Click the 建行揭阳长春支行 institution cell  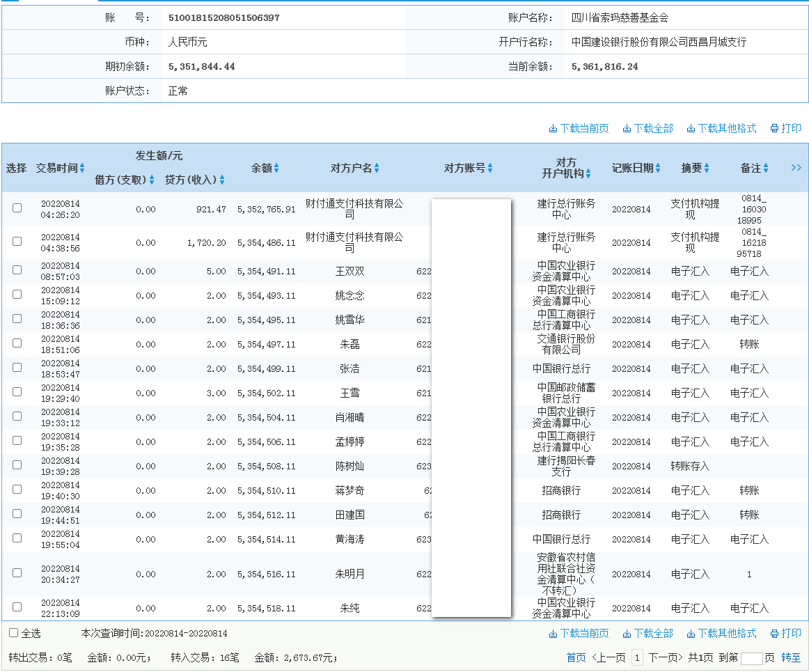tap(566, 466)
